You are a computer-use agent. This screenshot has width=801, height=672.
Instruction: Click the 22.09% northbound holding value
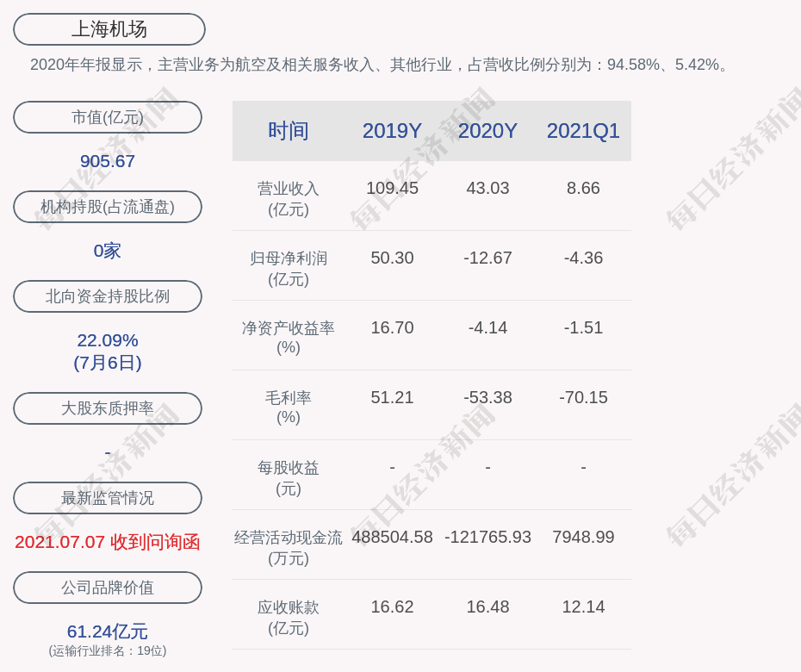tap(108, 339)
